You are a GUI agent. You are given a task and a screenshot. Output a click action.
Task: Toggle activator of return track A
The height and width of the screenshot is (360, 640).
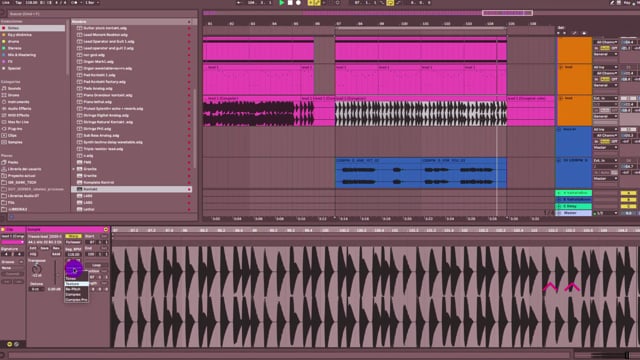tap(629, 193)
